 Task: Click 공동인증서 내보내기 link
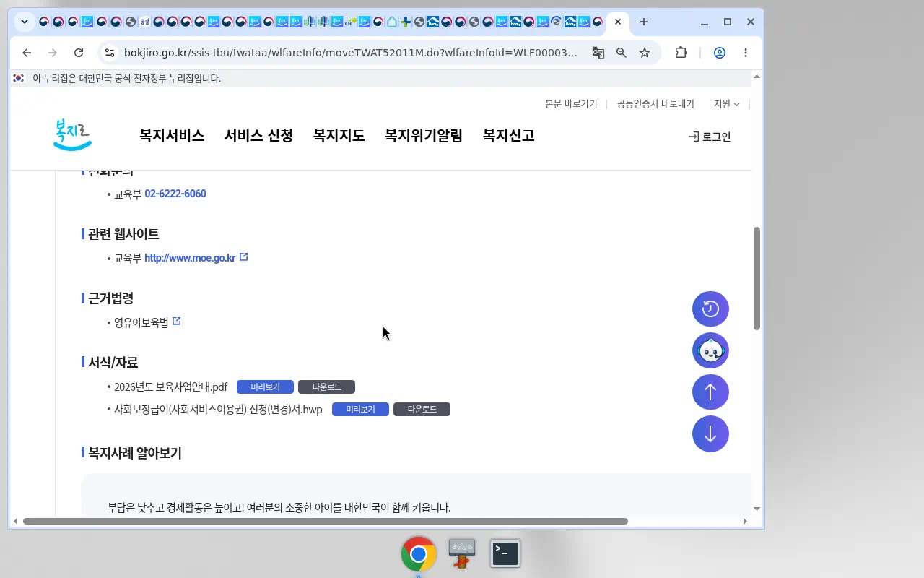click(655, 104)
